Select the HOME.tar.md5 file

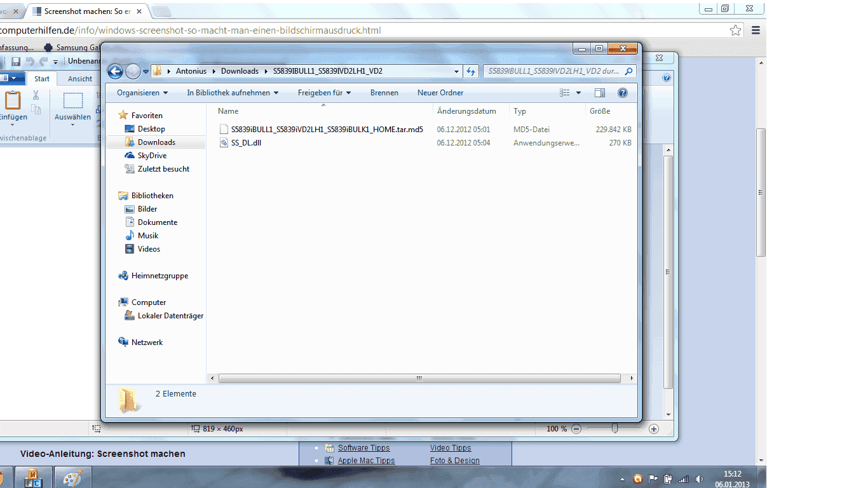click(327, 129)
